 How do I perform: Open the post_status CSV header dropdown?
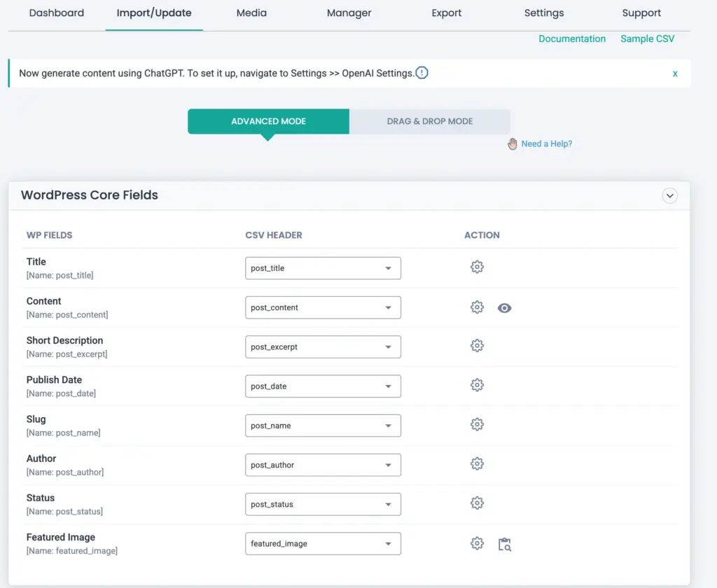point(322,504)
